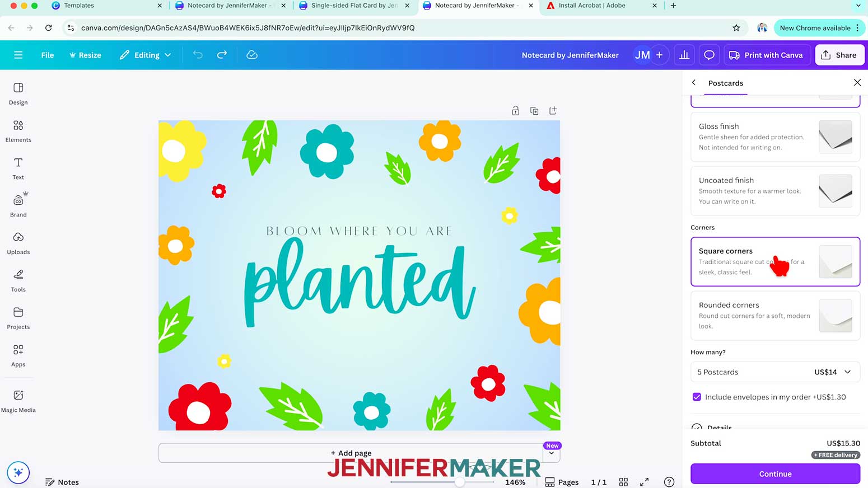
Task: Switch to the Single-sided Flat Card tab
Action: [354, 6]
